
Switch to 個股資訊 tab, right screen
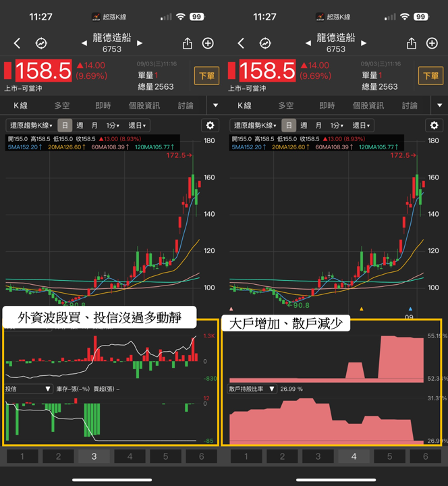point(368,105)
